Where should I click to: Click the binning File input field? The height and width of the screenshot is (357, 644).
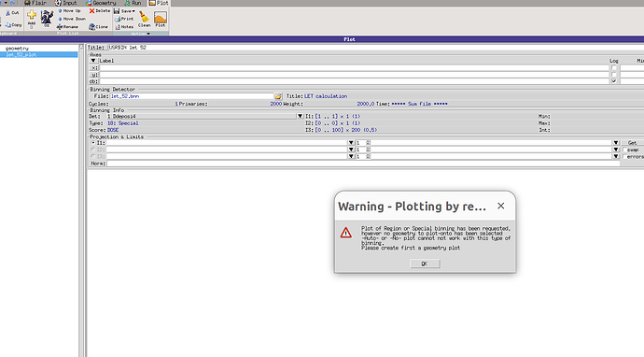pos(191,96)
